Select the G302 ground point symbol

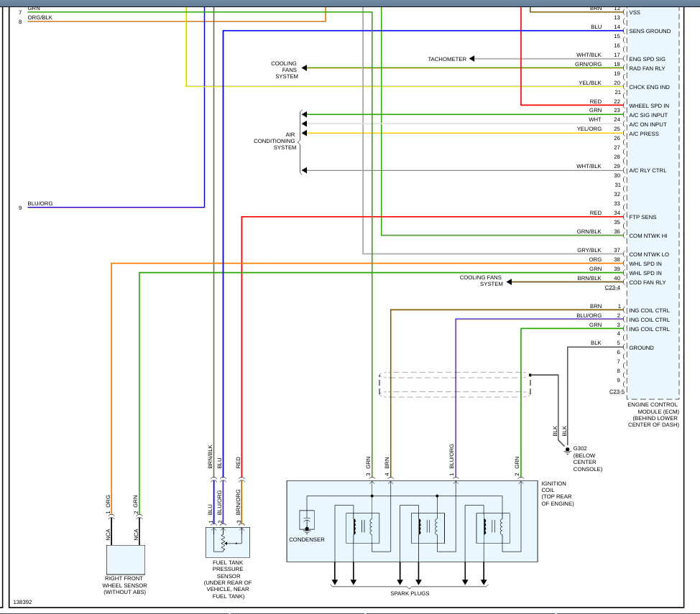566,448
